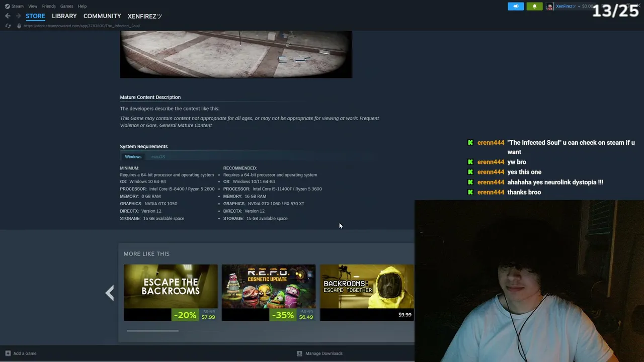Click the wallet balance next to XenFirez
Image resolution: width=644 pixels, height=362 pixels.
[588, 6]
